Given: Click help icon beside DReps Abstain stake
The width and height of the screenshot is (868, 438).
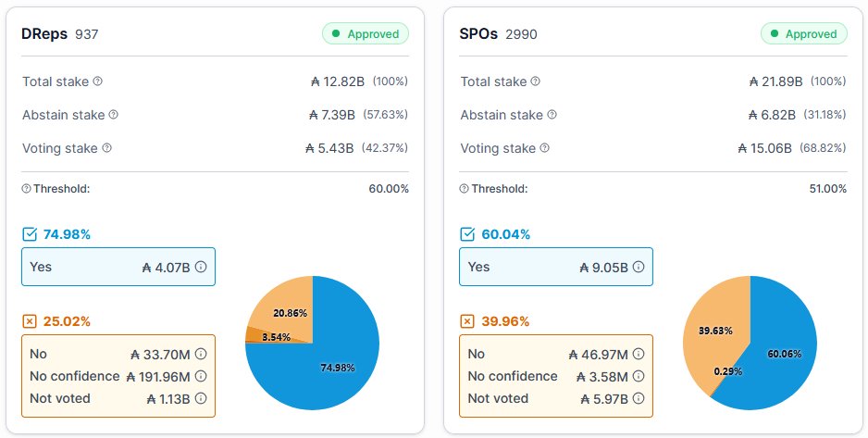Looking at the screenshot, I should (114, 115).
